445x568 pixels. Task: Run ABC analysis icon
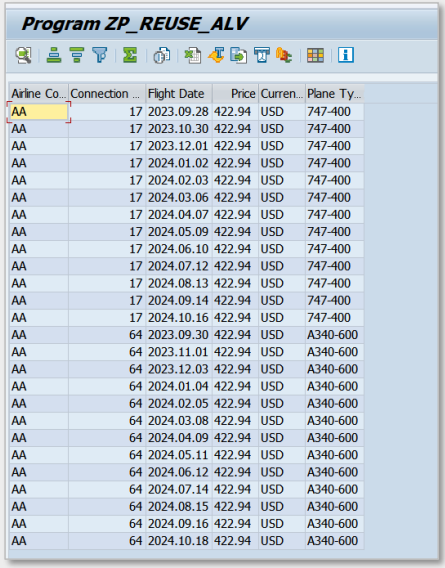coord(284,55)
